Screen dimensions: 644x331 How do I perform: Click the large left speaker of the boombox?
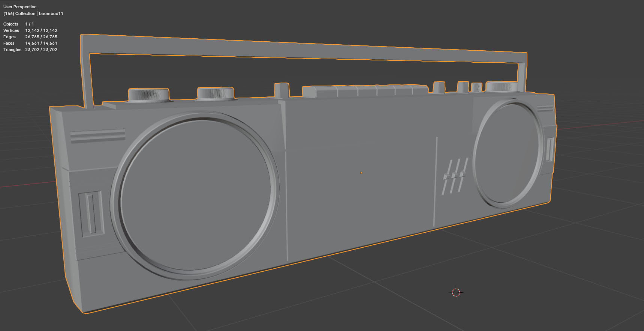coord(195,195)
